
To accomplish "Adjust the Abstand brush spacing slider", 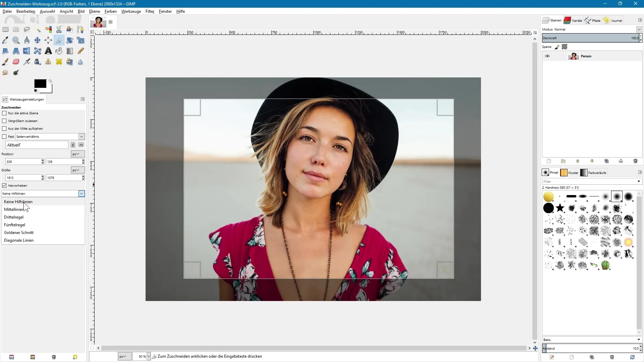I will 590,349.
